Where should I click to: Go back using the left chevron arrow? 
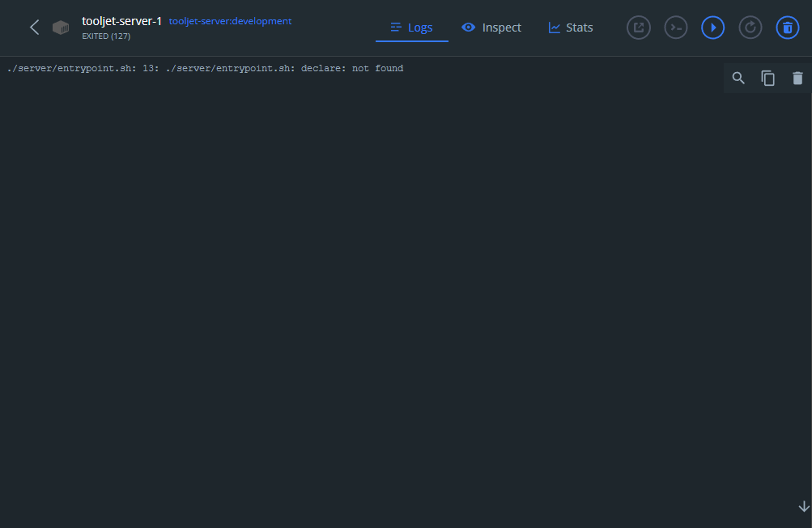coord(35,28)
